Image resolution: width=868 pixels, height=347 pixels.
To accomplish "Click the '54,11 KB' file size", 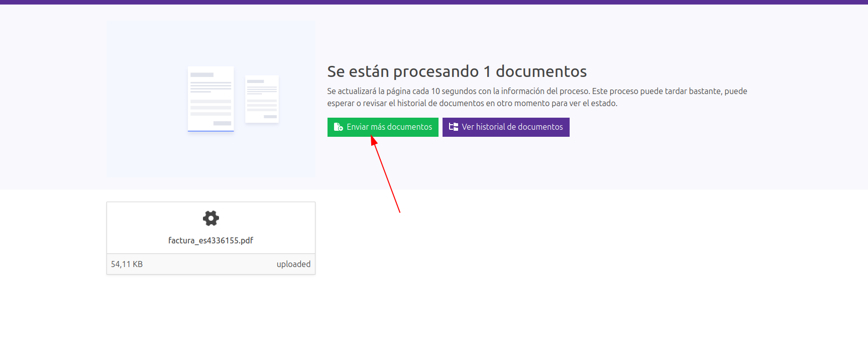I will pyautogui.click(x=127, y=264).
